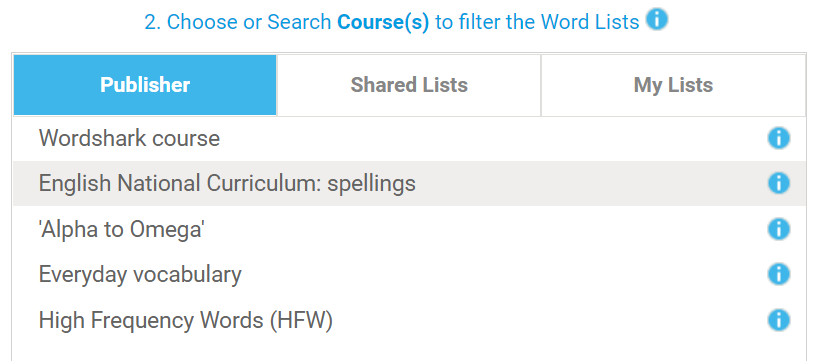819x361 pixels.
Task: Click the word 'spellings' in the highlighted row
Action: point(371,184)
